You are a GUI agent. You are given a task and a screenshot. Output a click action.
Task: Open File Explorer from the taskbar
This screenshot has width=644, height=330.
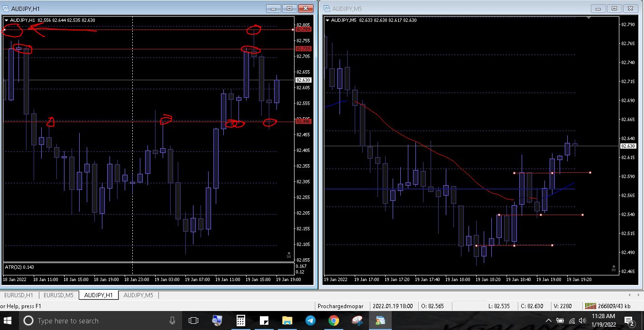(287, 321)
